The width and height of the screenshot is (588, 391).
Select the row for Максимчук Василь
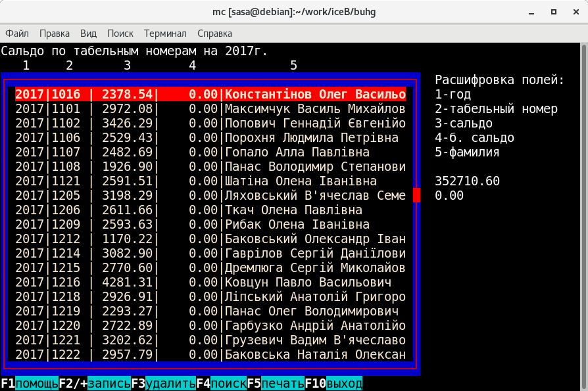(x=210, y=108)
